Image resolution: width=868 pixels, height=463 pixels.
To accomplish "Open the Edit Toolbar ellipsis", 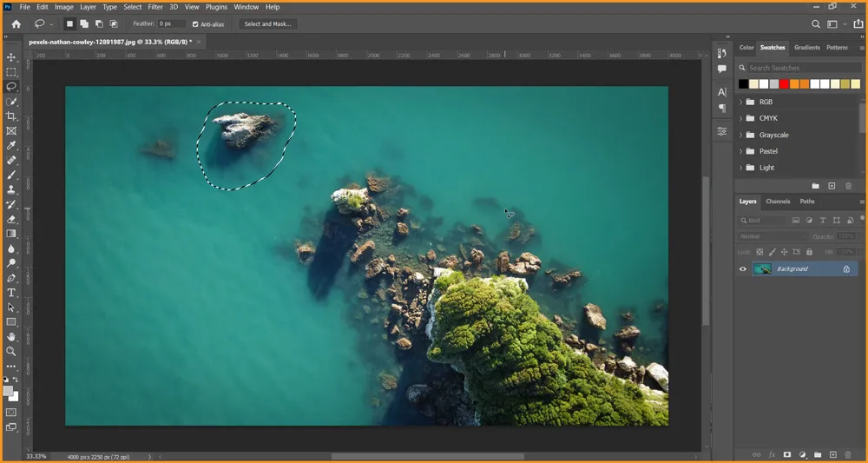I will [x=11, y=366].
